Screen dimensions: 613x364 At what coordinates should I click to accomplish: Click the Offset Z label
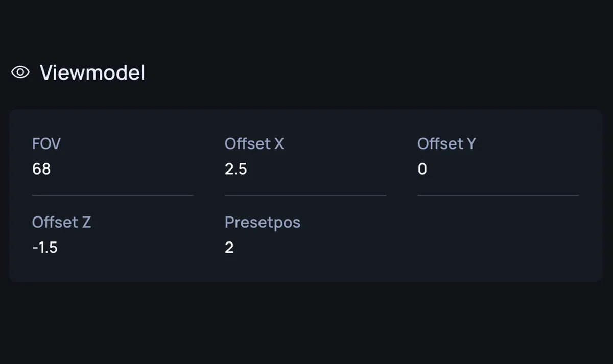(x=61, y=222)
